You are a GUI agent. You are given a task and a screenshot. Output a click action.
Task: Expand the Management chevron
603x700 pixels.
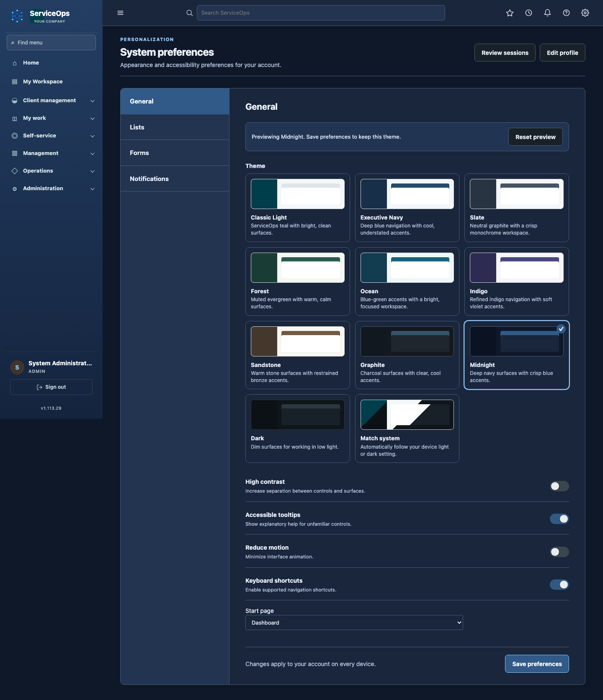point(93,154)
